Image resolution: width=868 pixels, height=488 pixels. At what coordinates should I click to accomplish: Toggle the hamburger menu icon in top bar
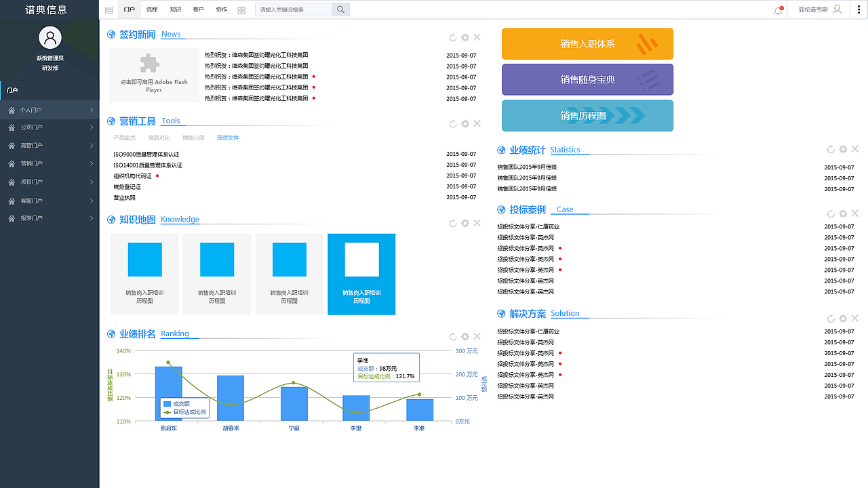[x=109, y=10]
